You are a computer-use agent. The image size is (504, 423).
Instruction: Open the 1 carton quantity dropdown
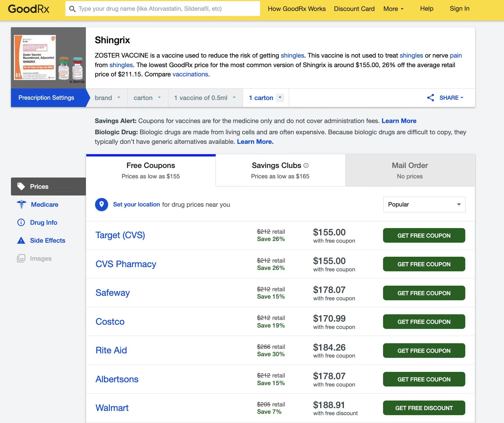point(280,97)
